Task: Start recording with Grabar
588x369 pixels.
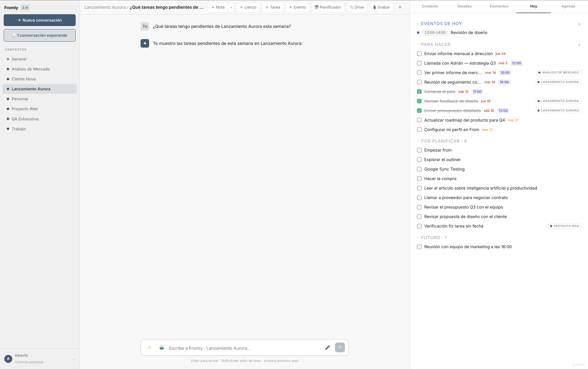Action: click(x=381, y=7)
